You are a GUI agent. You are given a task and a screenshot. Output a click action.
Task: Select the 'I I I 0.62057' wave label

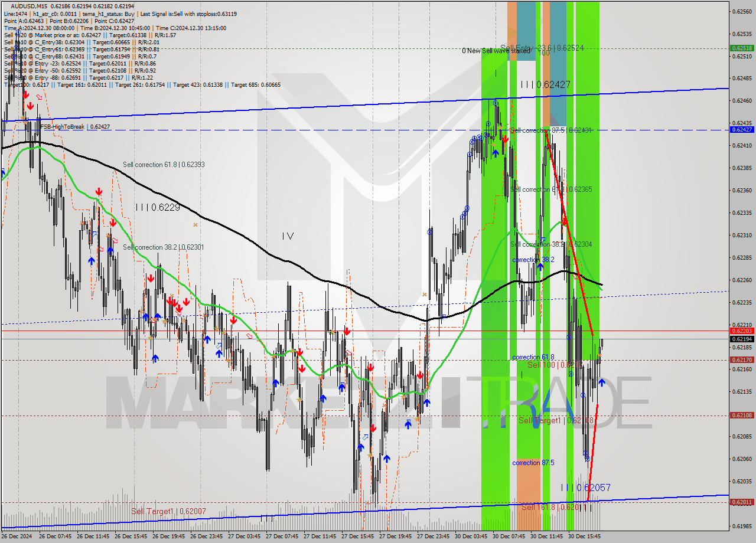coord(585,488)
